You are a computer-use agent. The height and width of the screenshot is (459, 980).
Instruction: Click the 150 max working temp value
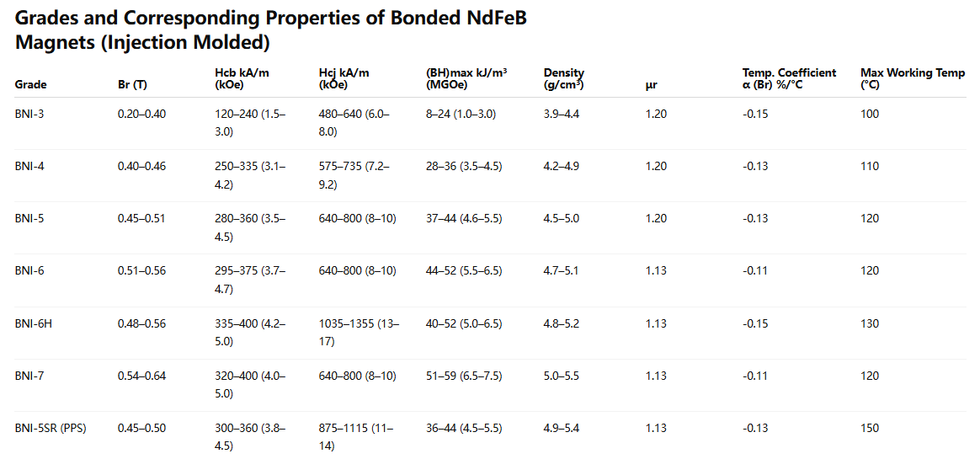click(x=870, y=428)
